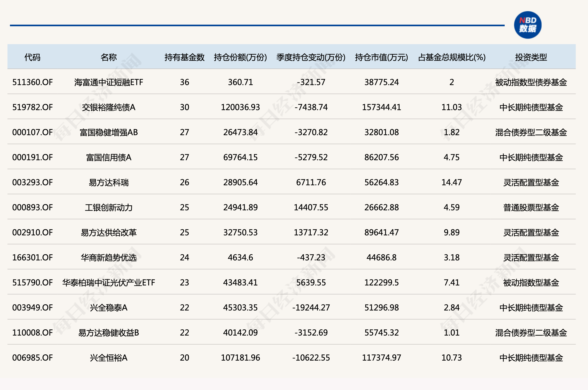Select fund name 兴全恒裕A
Image resolution: width=588 pixels, height=390 pixels.
[x=108, y=358]
